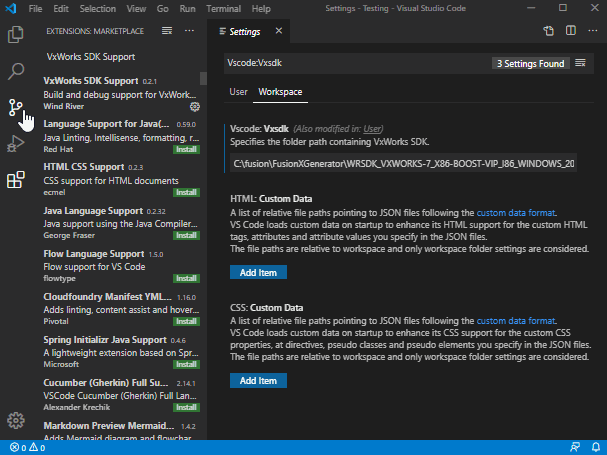Select the 'HTML: Custom Data' setting title
The width and height of the screenshot is (607, 455).
pyautogui.click(x=271, y=199)
